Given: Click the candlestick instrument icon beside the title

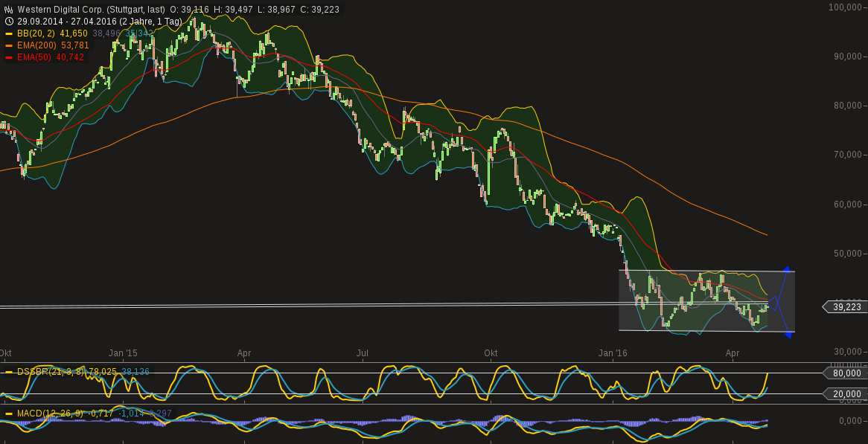Looking at the screenshot, I should pos(8,9).
